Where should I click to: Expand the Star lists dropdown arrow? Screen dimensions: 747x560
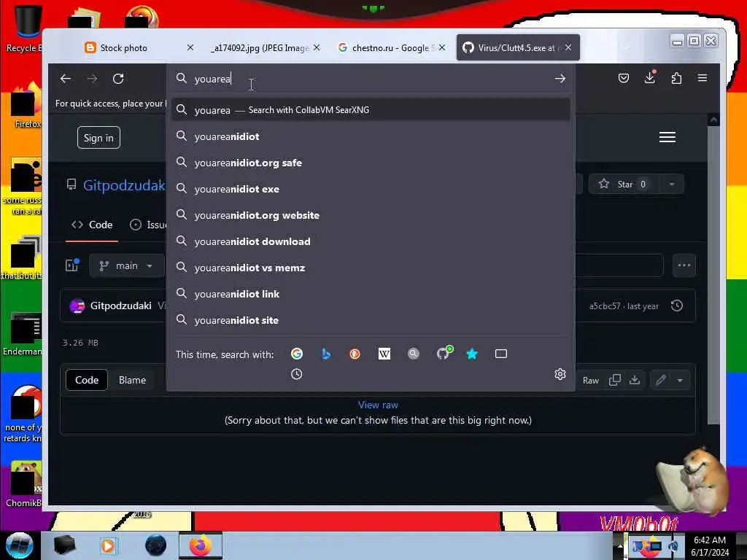click(x=672, y=184)
